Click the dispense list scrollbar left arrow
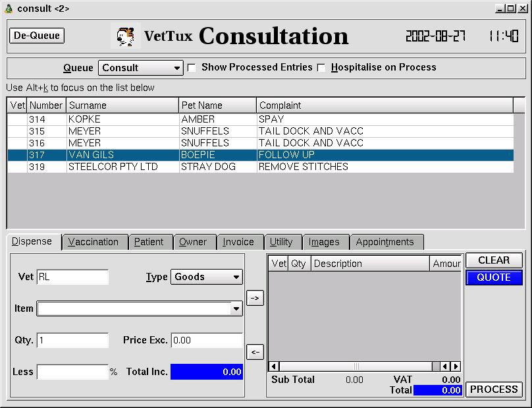532x408 pixels. tap(274, 366)
